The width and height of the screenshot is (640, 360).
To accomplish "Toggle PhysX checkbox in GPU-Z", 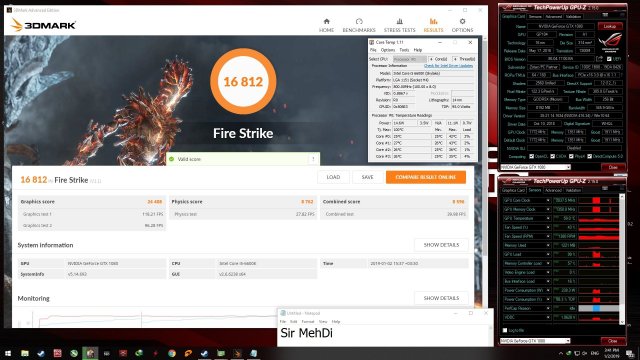I will click(571, 156).
